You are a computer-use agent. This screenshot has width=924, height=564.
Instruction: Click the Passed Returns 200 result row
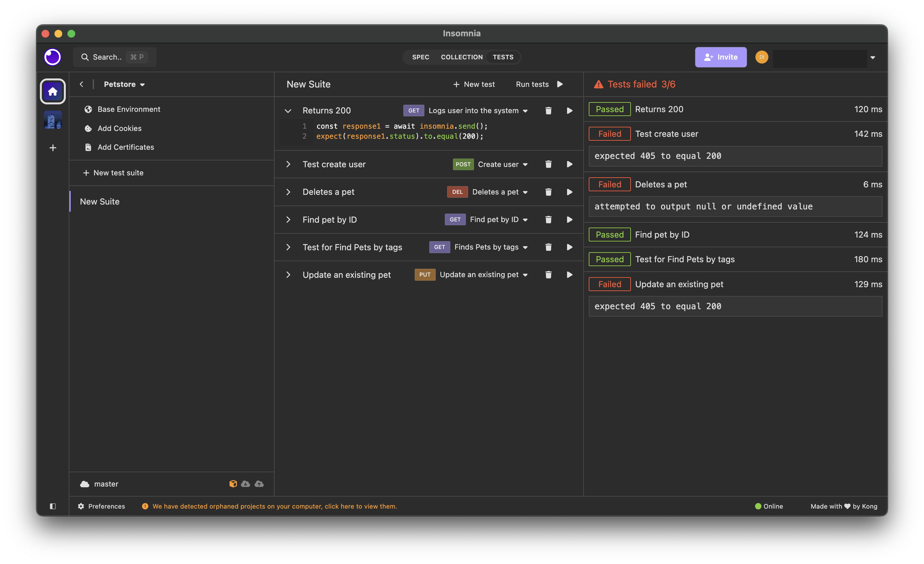pyautogui.click(x=735, y=109)
